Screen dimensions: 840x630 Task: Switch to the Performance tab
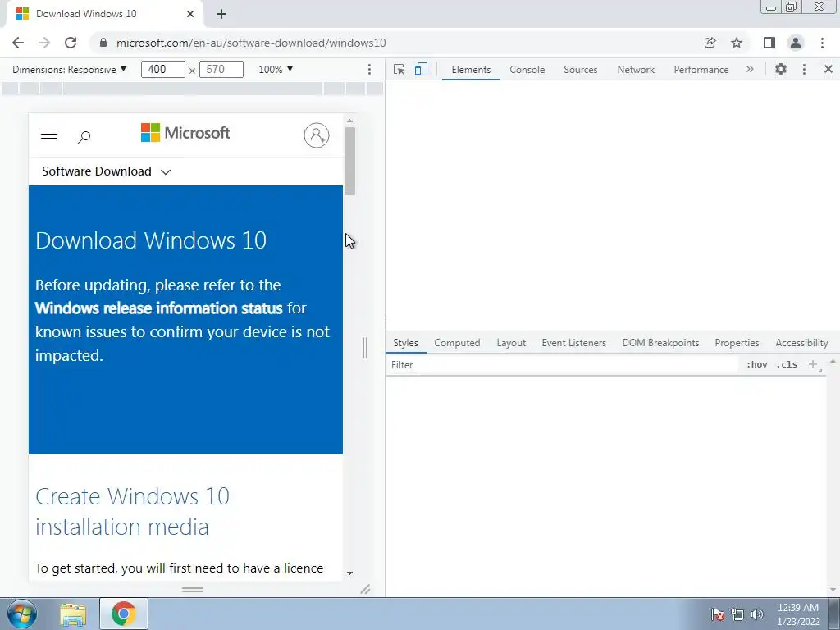[701, 70]
